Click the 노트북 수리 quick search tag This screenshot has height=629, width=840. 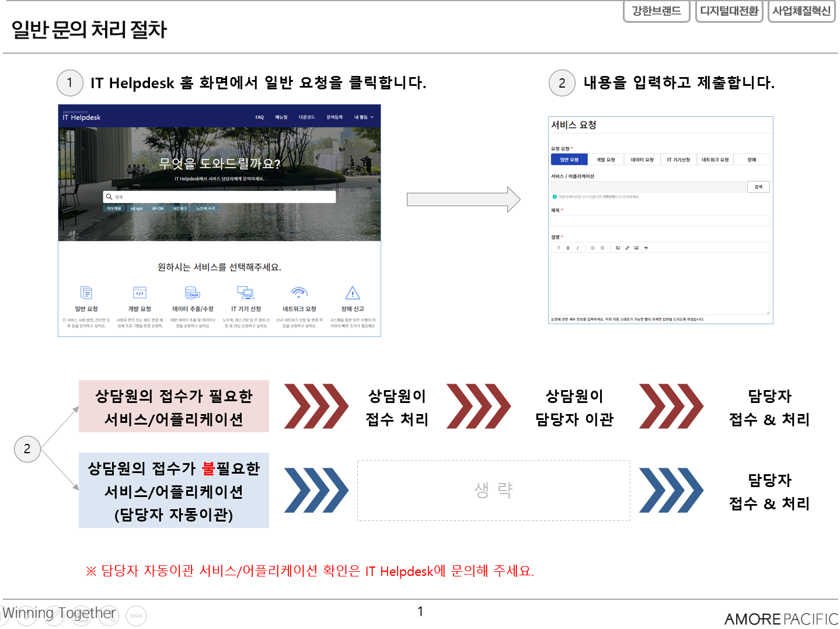(205, 208)
